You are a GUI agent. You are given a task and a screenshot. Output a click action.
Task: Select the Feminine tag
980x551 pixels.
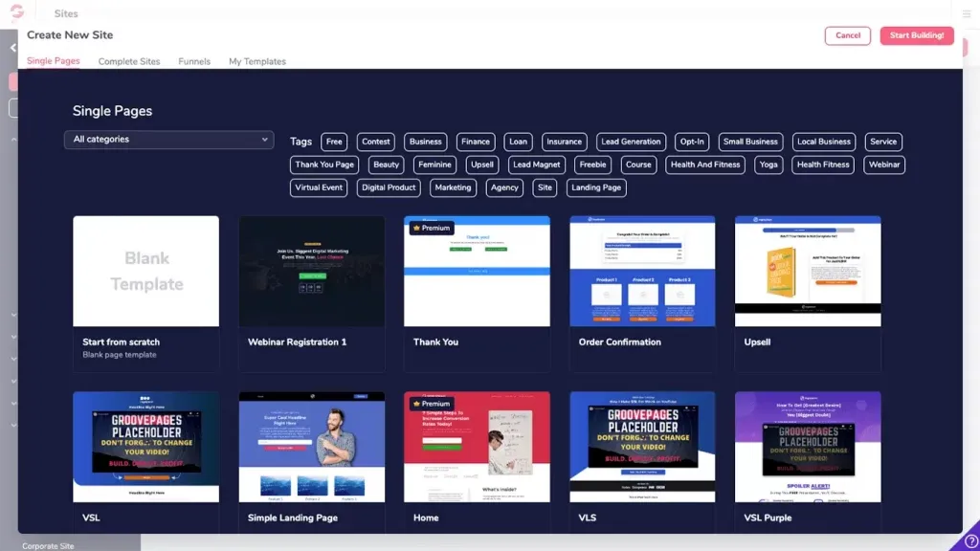tap(435, 165)
